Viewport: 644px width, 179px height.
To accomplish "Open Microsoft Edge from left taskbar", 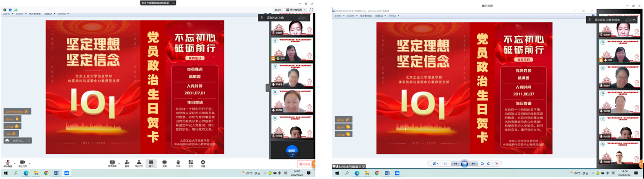I will click(x=26, y=173).
